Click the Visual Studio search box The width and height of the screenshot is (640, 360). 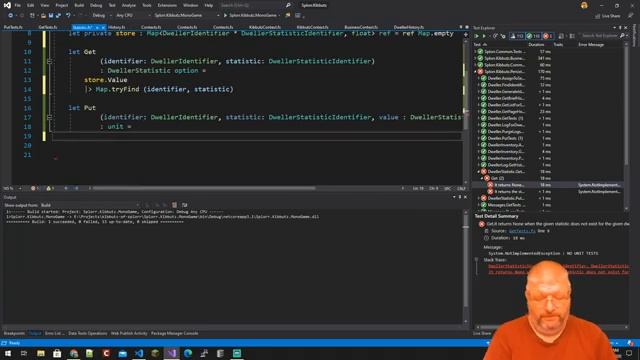coord(256,5)
